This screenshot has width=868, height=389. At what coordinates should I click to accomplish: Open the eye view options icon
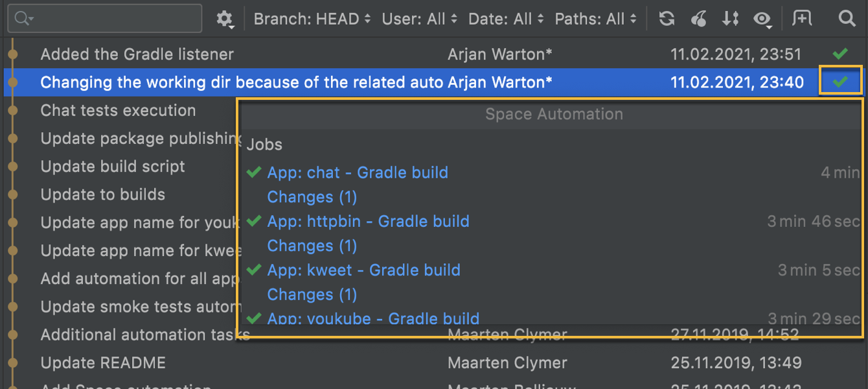(x=762, y=19)
